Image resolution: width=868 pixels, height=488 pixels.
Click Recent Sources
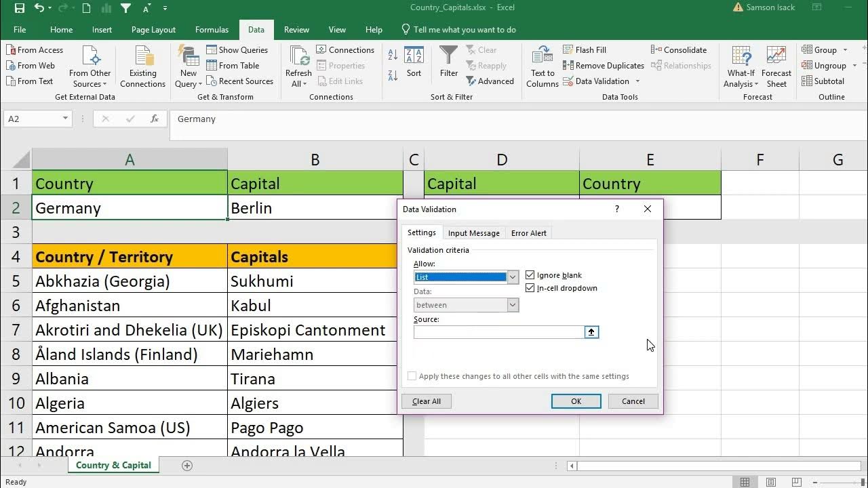(239, 81)
